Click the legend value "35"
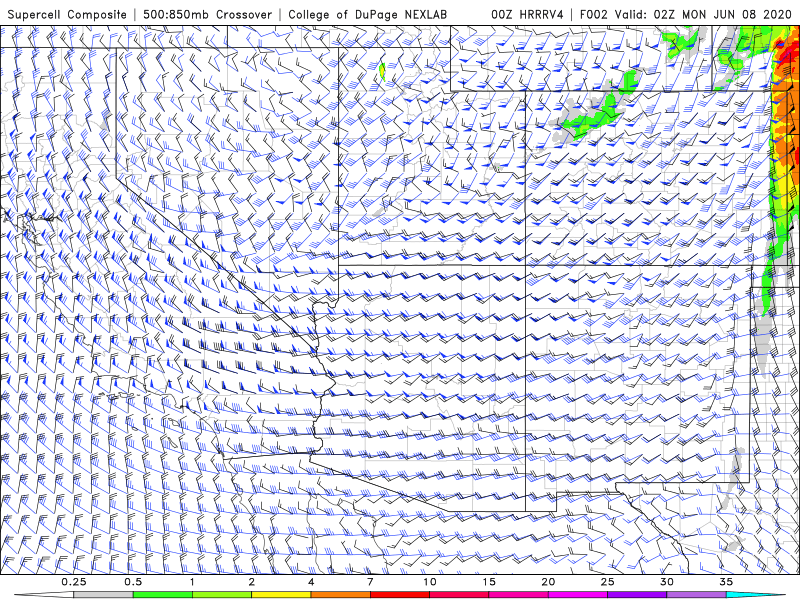Image resolution: width=800 pixels, height=600 pixels. coord(726,582)
